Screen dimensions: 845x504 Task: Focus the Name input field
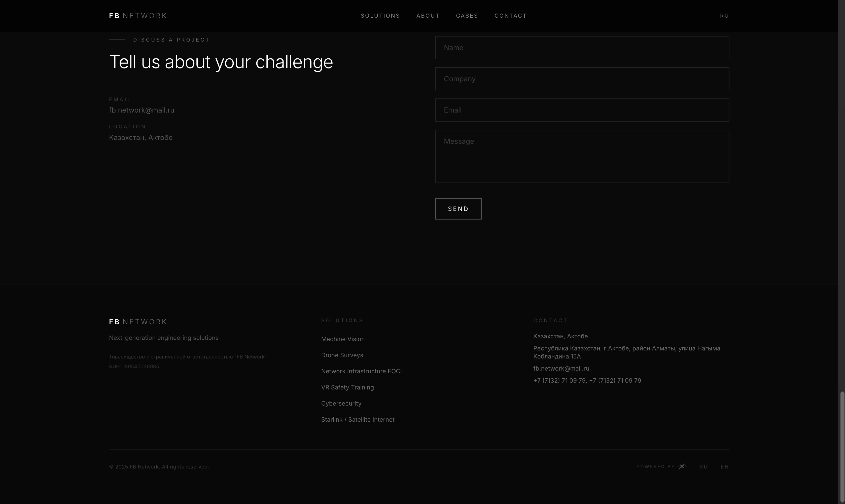(x=582, y=48)
